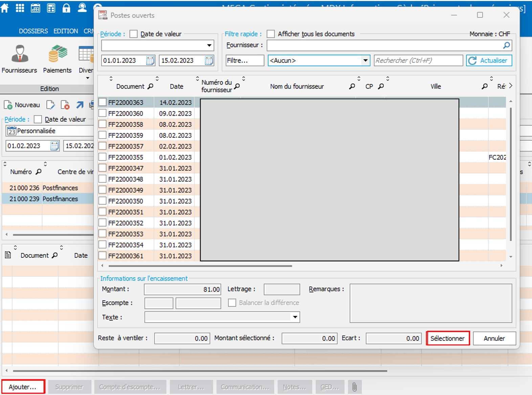
Task: Click the Filtre... button
Action: 245,61
